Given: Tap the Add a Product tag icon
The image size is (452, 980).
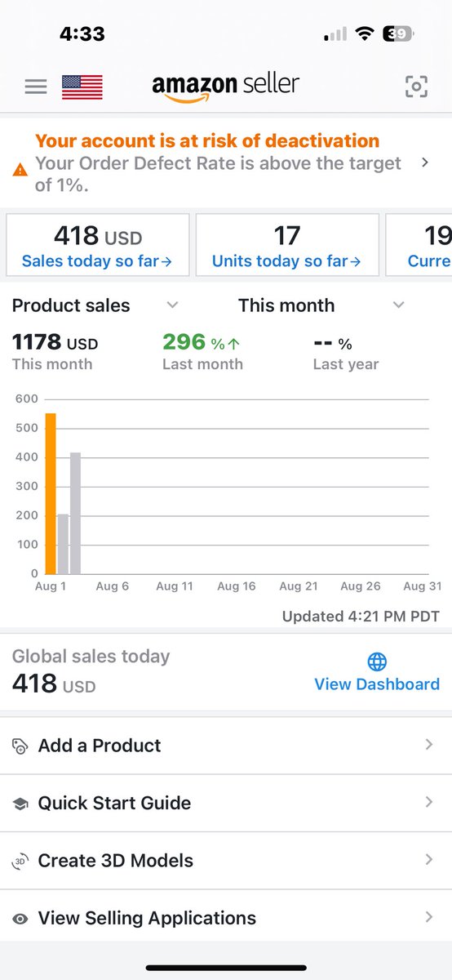Looking at the screenshot, I should tap(20, 746).
